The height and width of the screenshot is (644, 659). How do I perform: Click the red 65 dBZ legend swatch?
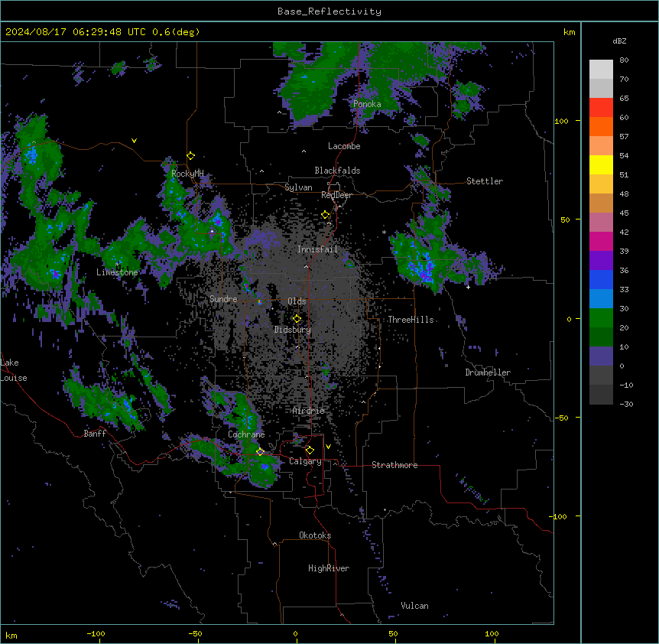coord(601,107)
